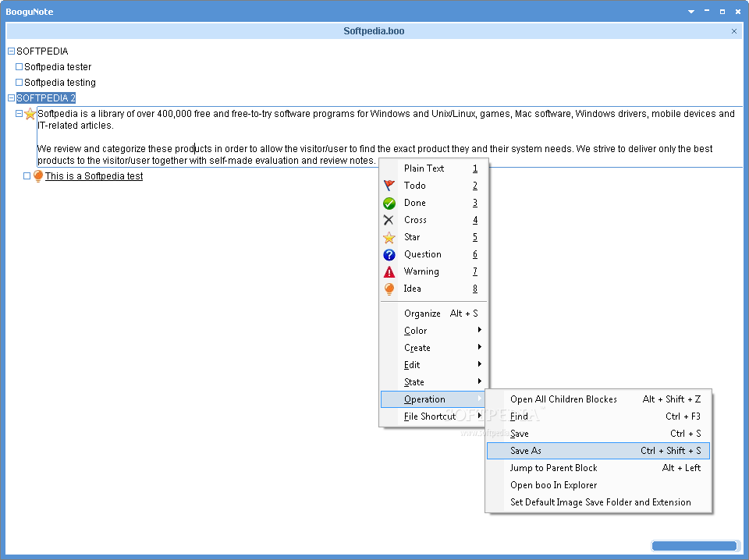The image size is (749, 560).
Task: Expand the State submenu arrow
Action: [479, 381]
